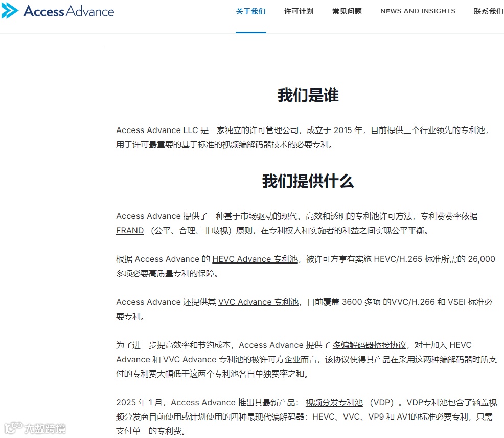
Task: Open the 视频分发专利池 link
Action: point(334,403)
